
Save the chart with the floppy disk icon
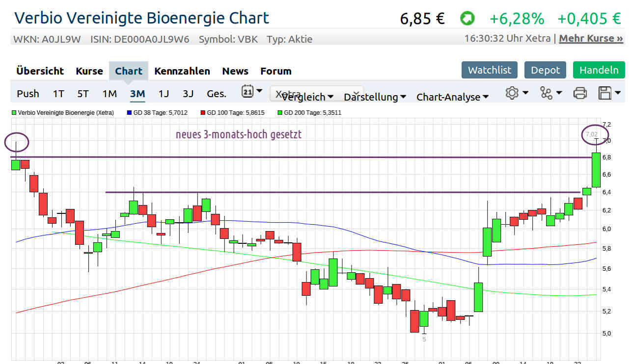point(609,93)
